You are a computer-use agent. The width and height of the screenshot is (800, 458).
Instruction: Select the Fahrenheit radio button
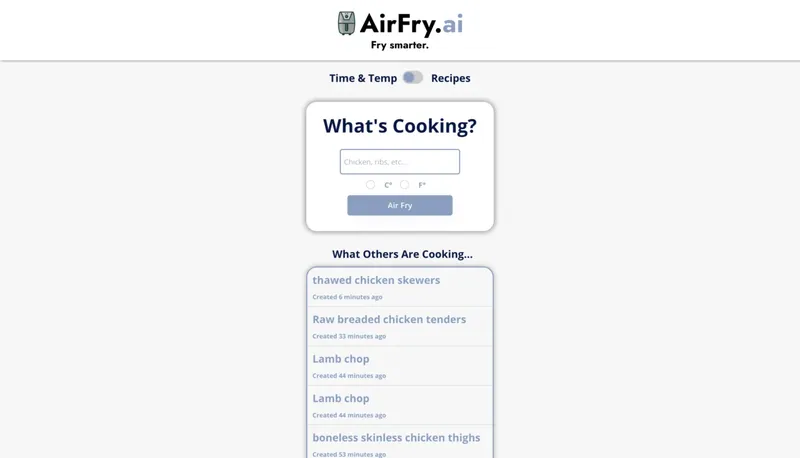(404, 185)
